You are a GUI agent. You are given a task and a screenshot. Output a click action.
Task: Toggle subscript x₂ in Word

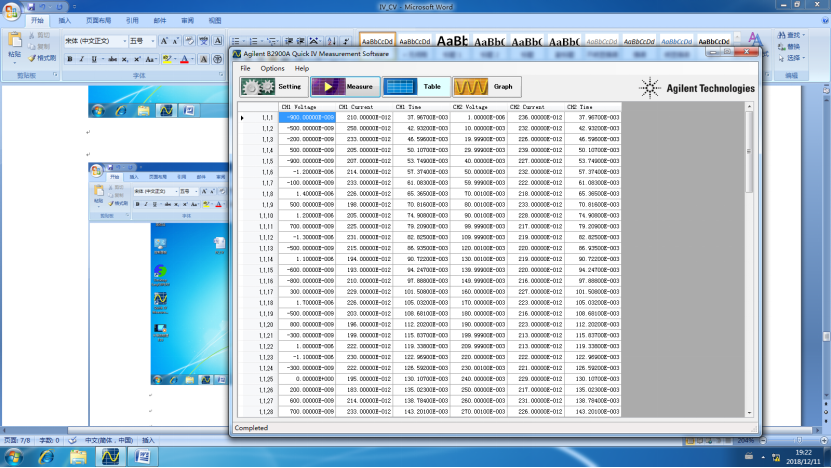(x=125, y=59)
